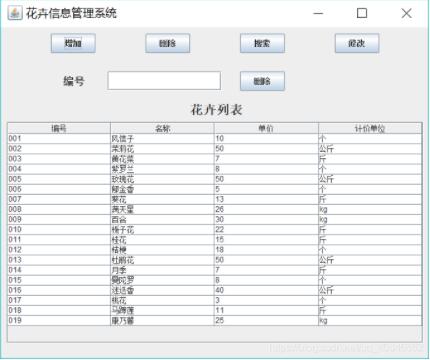Select the 桔梗 name cell

click(162, 250)
